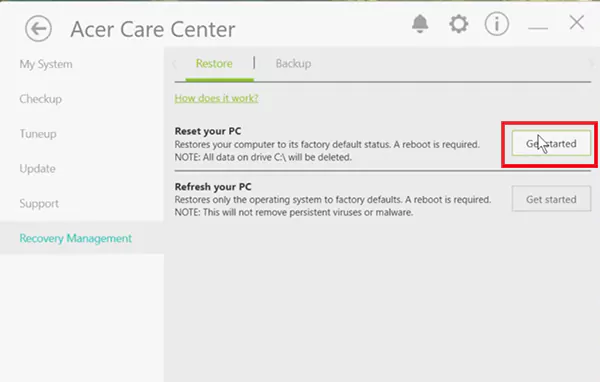This screenshot has width=600, height=382.
Task: Select Support in the sidebar
Action: point(39,203)
